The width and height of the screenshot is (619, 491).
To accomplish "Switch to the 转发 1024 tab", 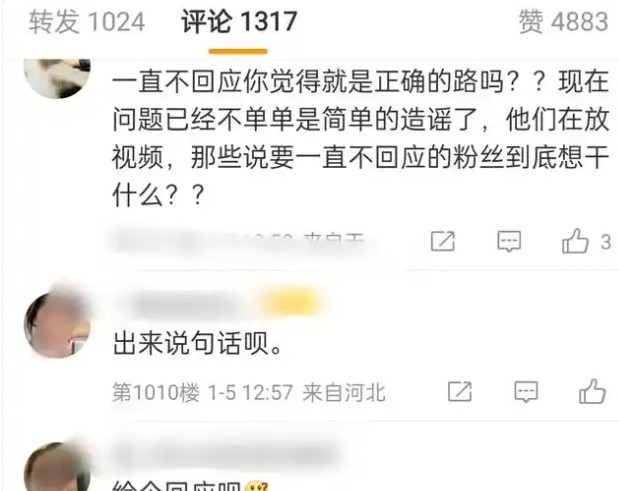I will point(87,21).
